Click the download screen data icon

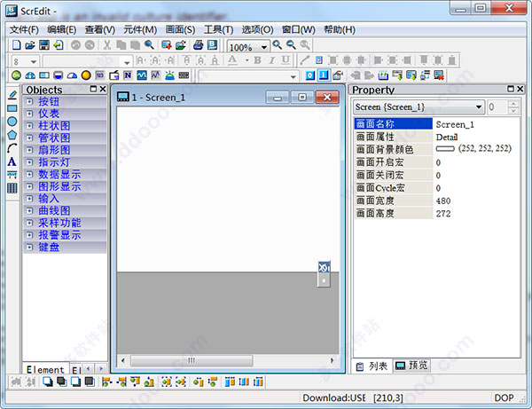(411, 75)
